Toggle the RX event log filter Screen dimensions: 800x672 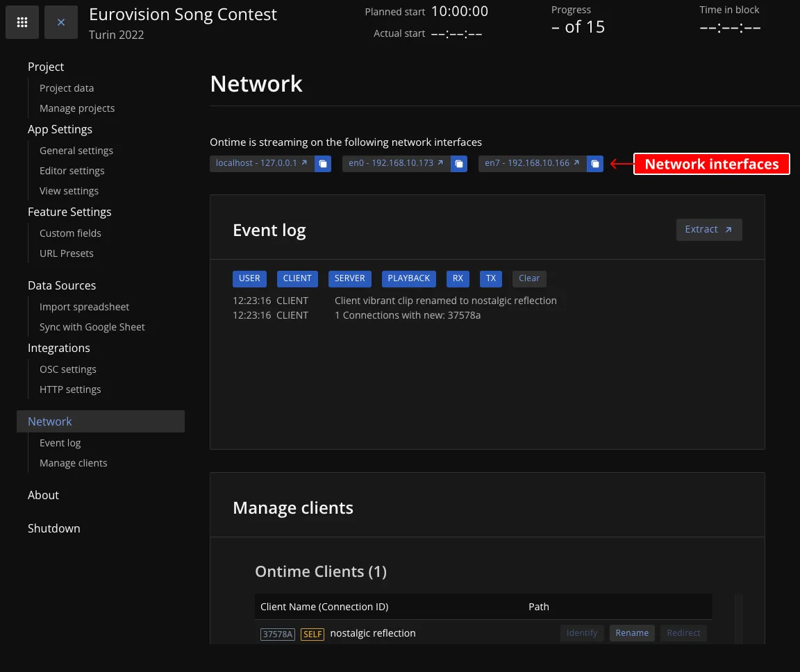point(458,278)
